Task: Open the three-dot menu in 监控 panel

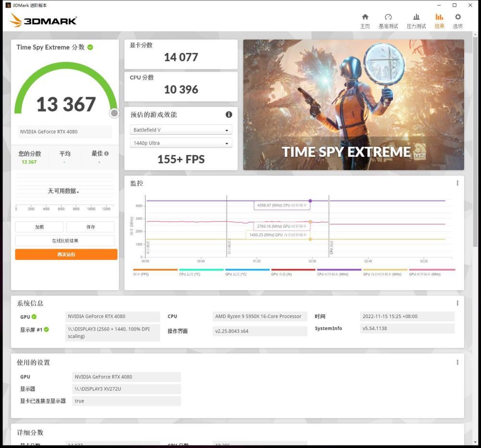Action: [x=457, y=183]
